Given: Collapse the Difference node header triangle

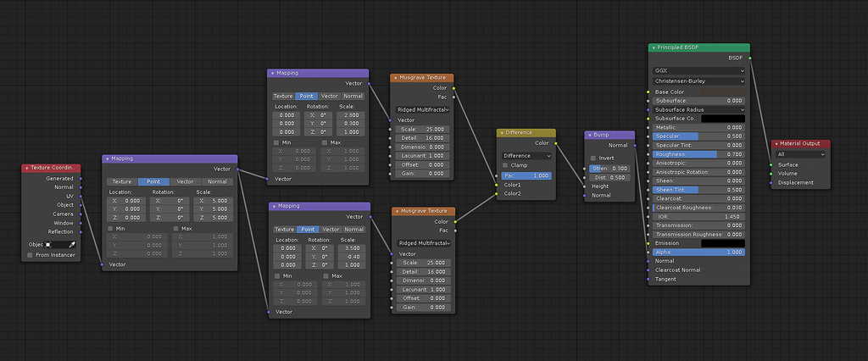Looking at the screenshot, I should pos(502,133).
